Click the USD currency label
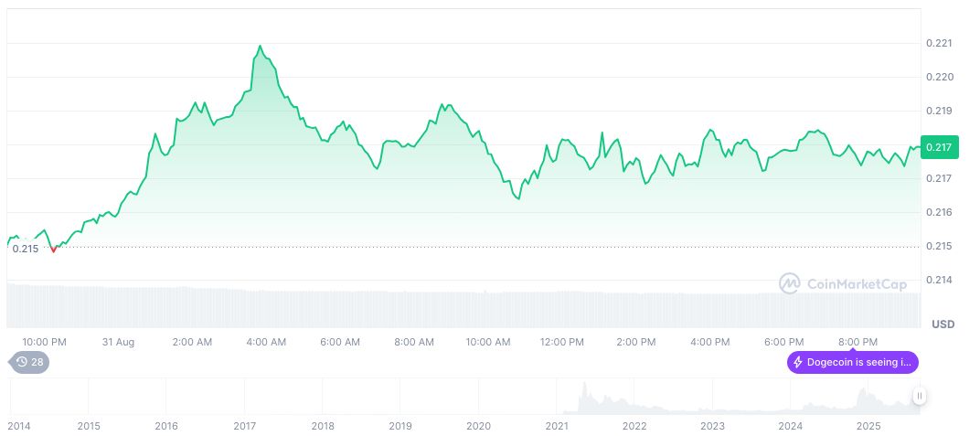Image resolution: width=980 pixels, height=436 pixels. point(943,324)
